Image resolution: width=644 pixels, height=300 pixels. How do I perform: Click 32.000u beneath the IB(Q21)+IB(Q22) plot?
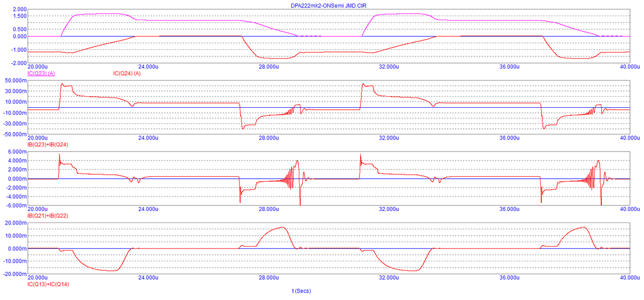point(388,208)
